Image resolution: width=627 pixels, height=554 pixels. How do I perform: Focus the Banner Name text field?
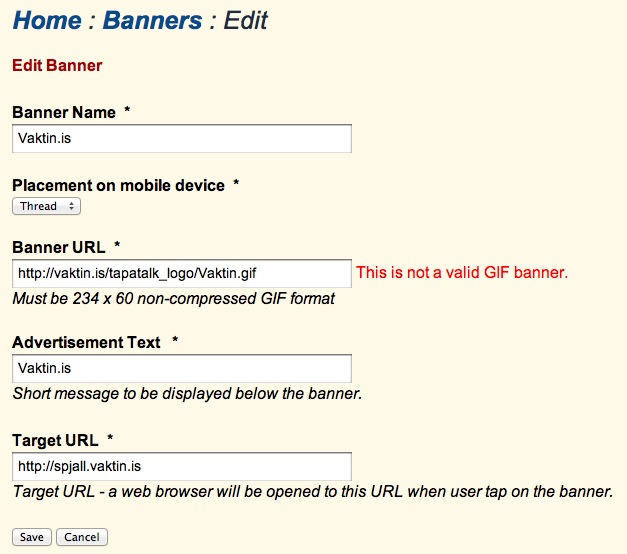coord(182,139)
